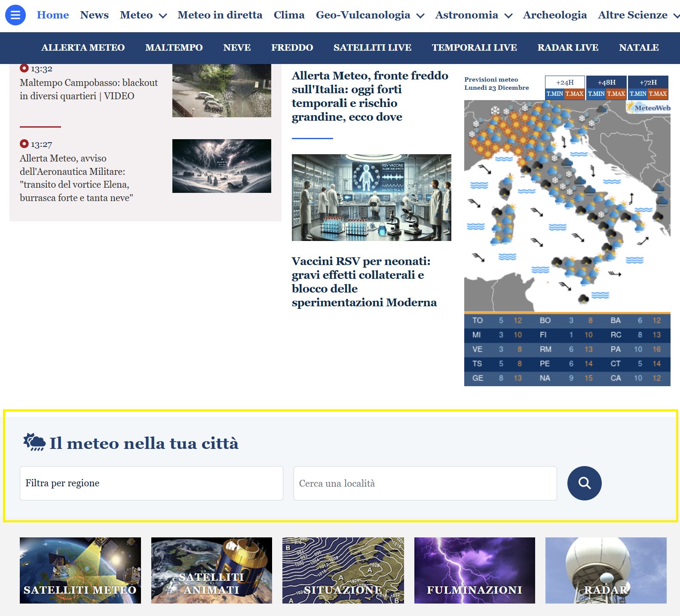Expand the Astronomia chevron
Viewport: 680px width, 616px height.
[508, 16]
